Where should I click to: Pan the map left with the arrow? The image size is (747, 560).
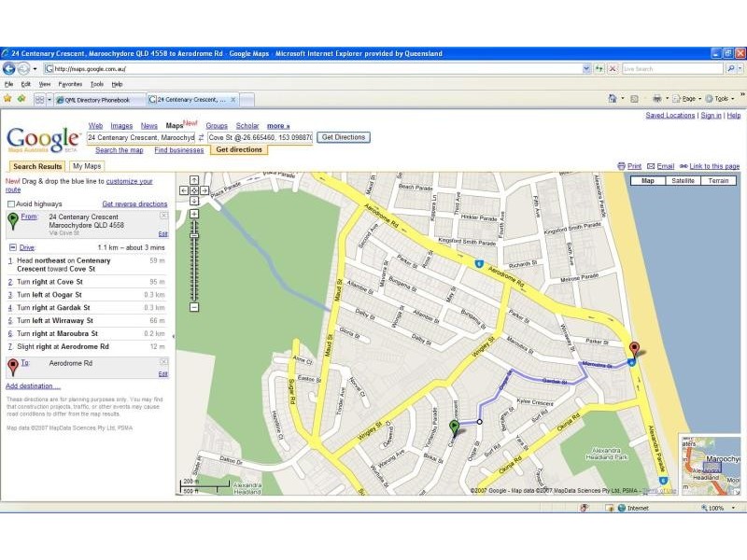184,190
